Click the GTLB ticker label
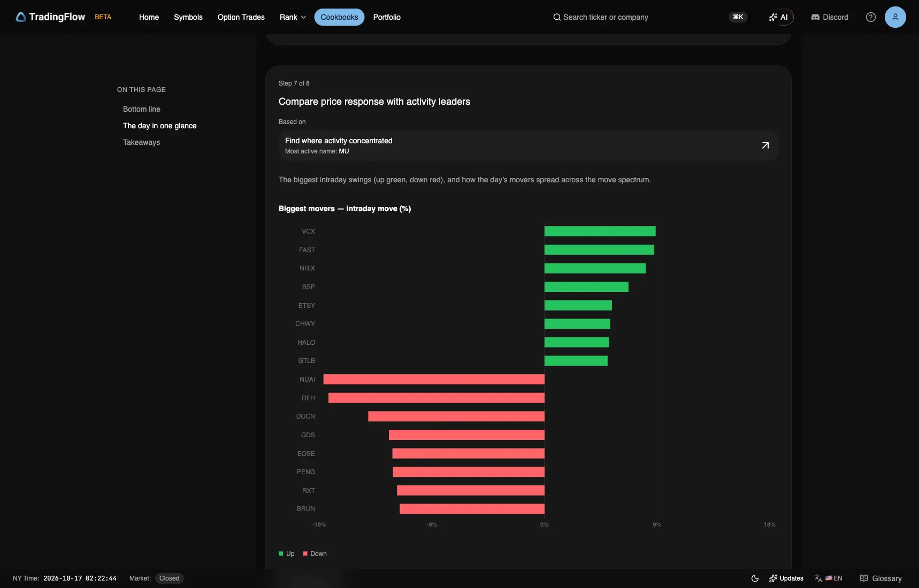 point(307,361)
